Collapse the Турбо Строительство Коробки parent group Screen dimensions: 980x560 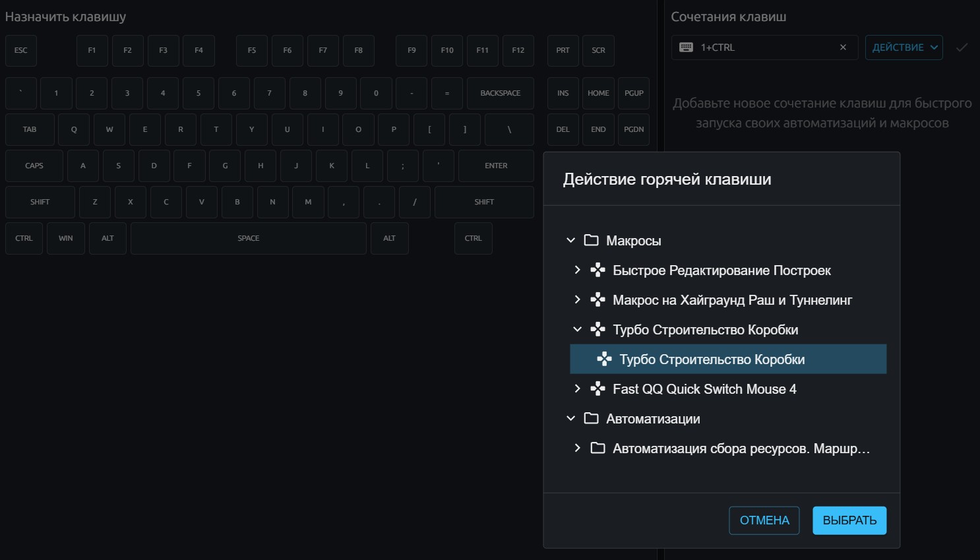(x=578, y=329)
